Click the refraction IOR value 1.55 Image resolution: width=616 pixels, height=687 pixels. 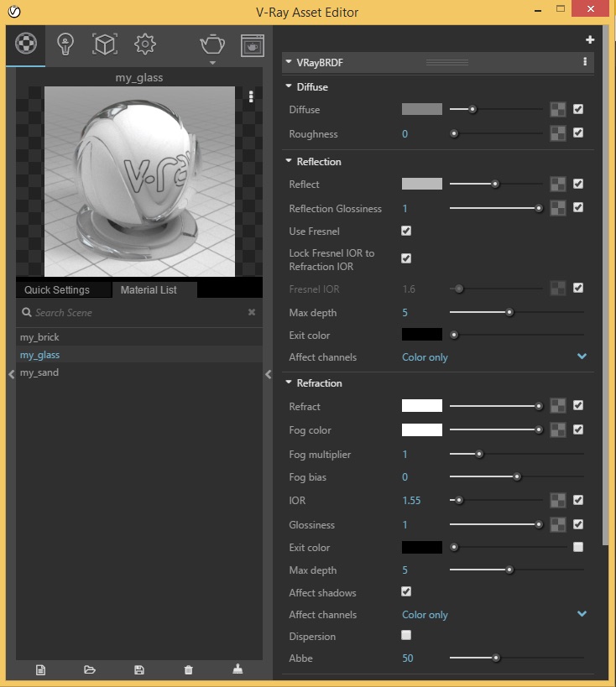(411, 500)
